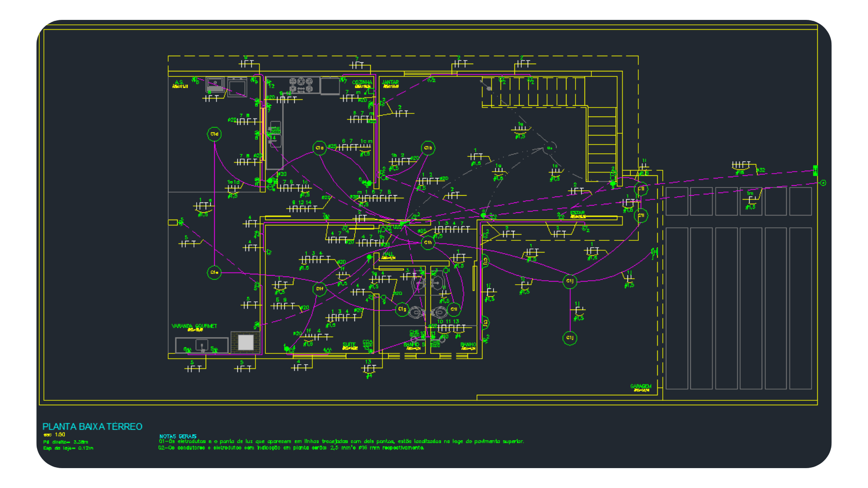The image size is (868, 488).
Task: Select the staircase steps in dining area
Action: point(602,145)
